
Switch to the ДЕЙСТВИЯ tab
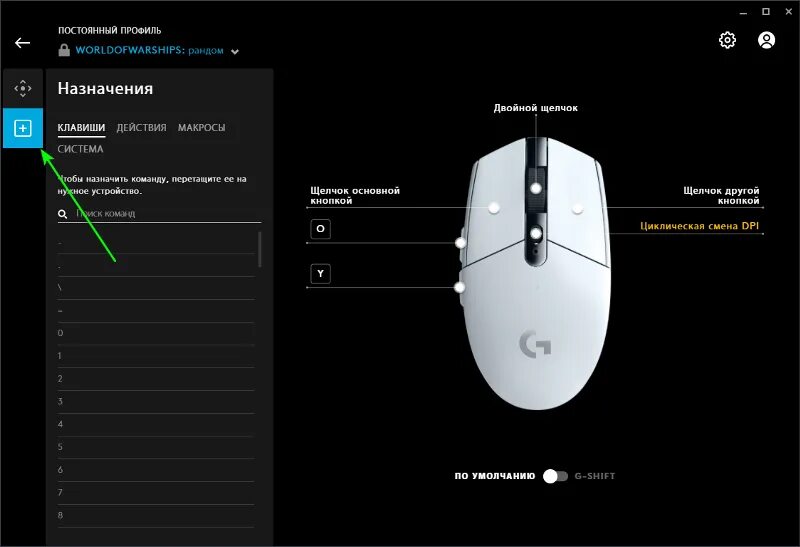(141, 128)
